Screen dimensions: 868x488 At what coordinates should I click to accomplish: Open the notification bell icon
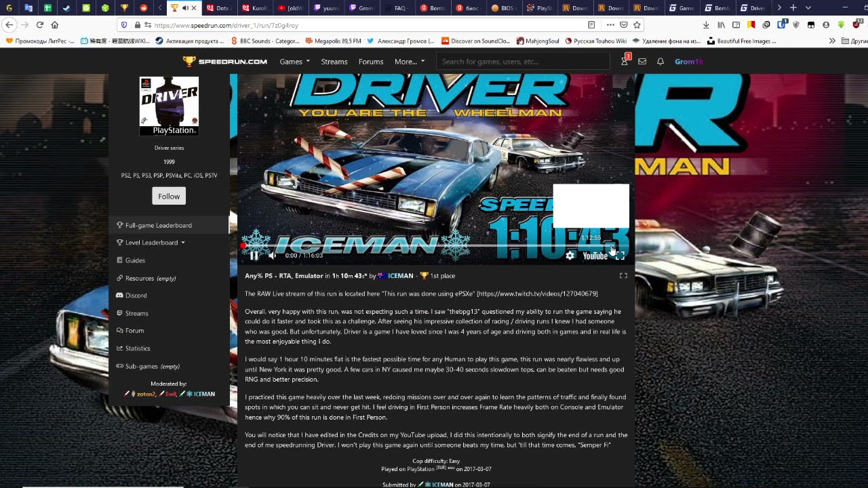pos(660,62)
